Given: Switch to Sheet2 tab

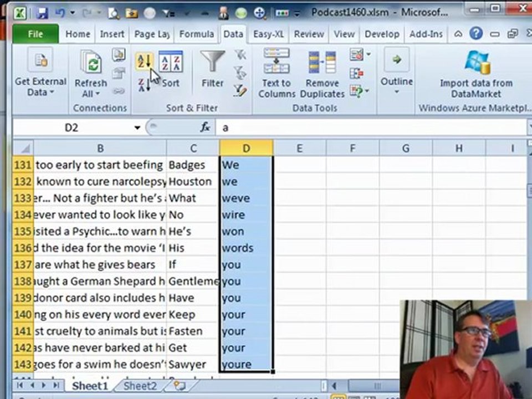Looking at the screenshot, I should tap(140, 386).
